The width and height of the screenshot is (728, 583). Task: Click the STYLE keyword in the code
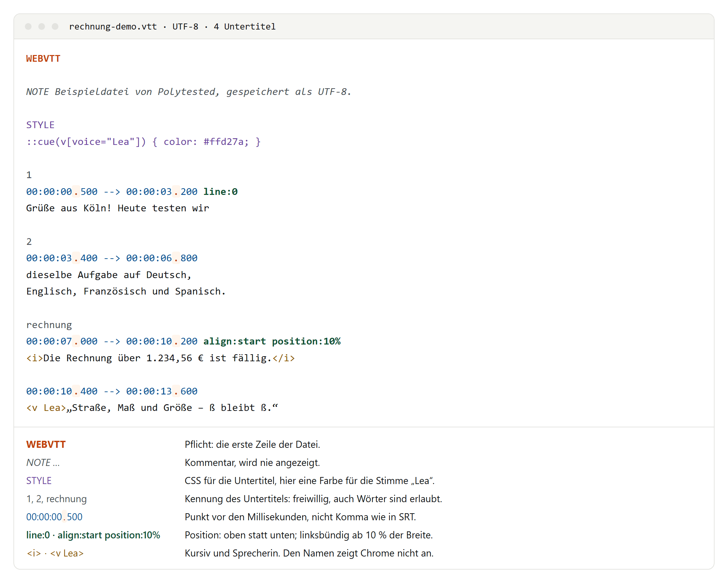[x=40, y=125]
